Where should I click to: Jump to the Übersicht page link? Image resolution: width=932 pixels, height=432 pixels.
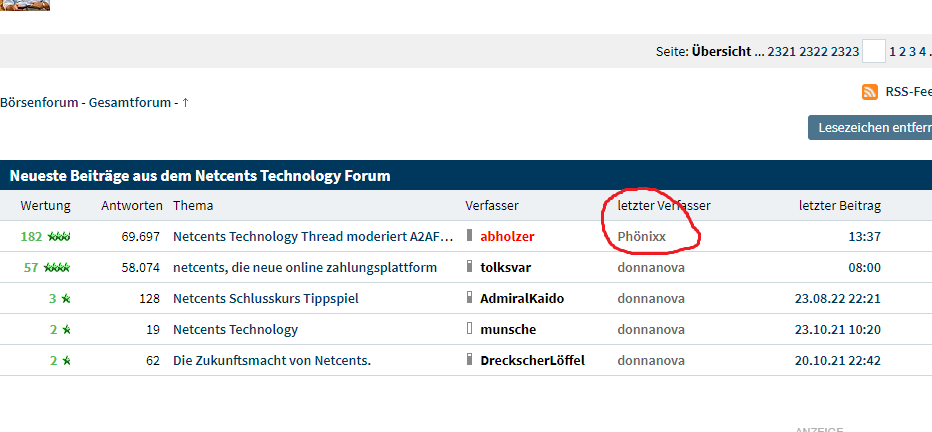[721, 52]
